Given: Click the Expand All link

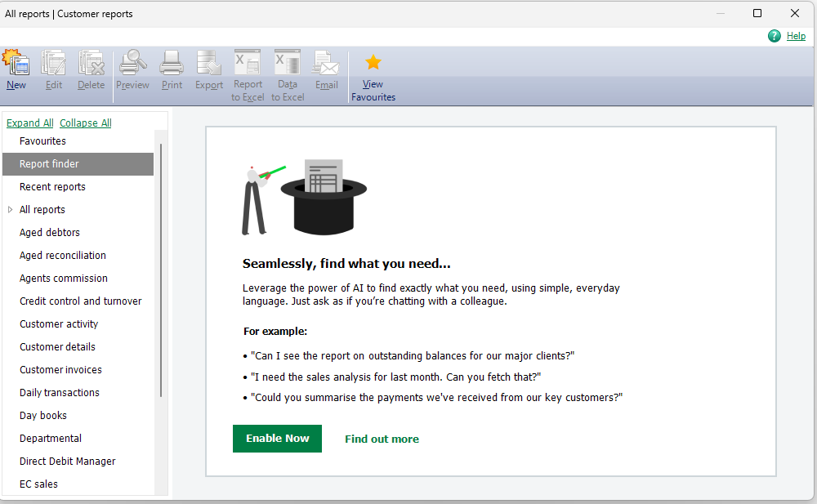Looking at the screenshot, I should 29,123.
